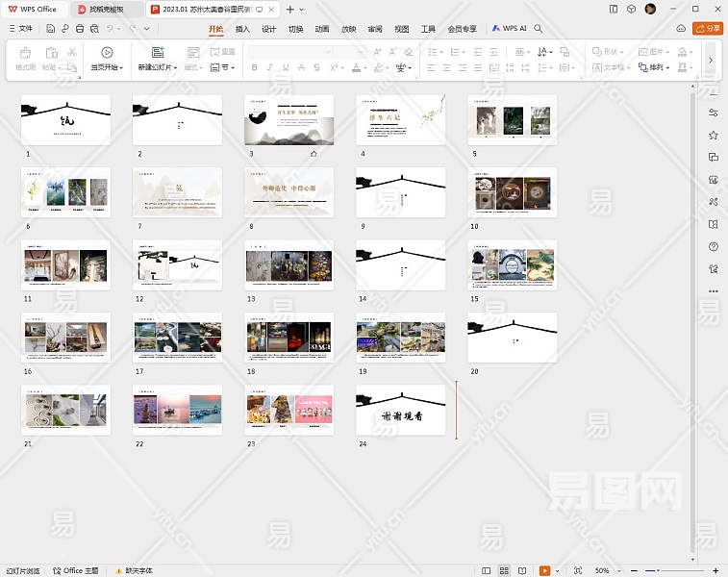Select slide 24 thumbnail 谢谢观看
Screen dimensions: 728x577
(x=400, y=411)
